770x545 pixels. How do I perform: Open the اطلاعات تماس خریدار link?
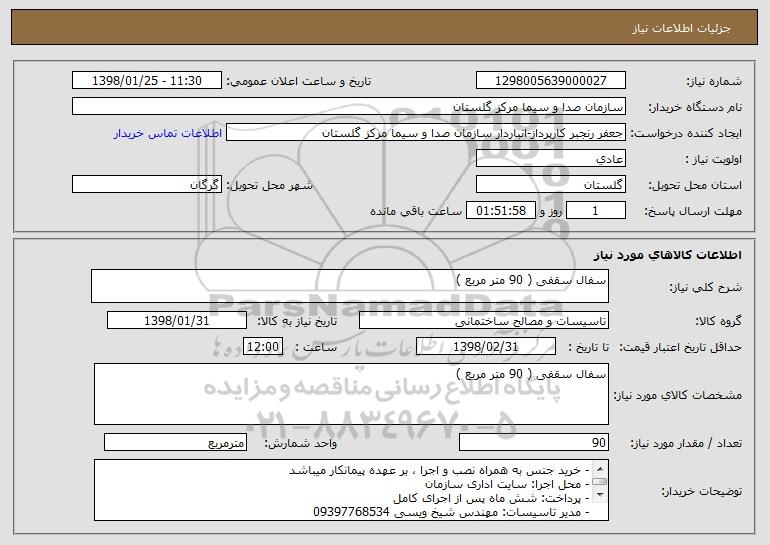168,134
